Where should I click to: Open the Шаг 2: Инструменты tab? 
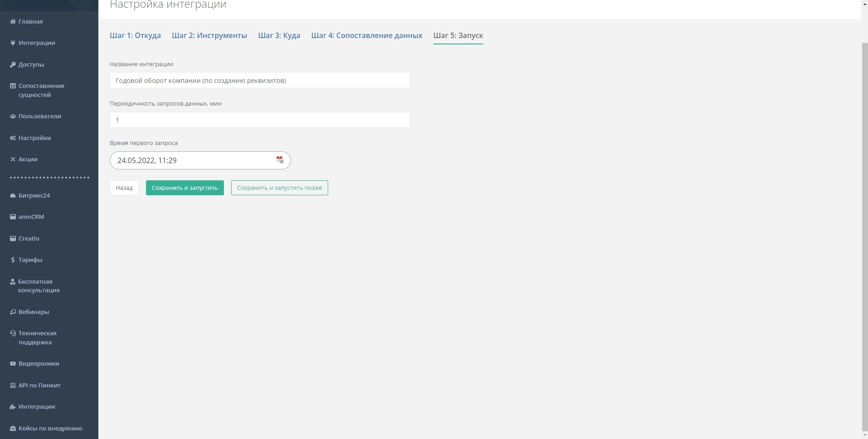click(x=209, y=35)
